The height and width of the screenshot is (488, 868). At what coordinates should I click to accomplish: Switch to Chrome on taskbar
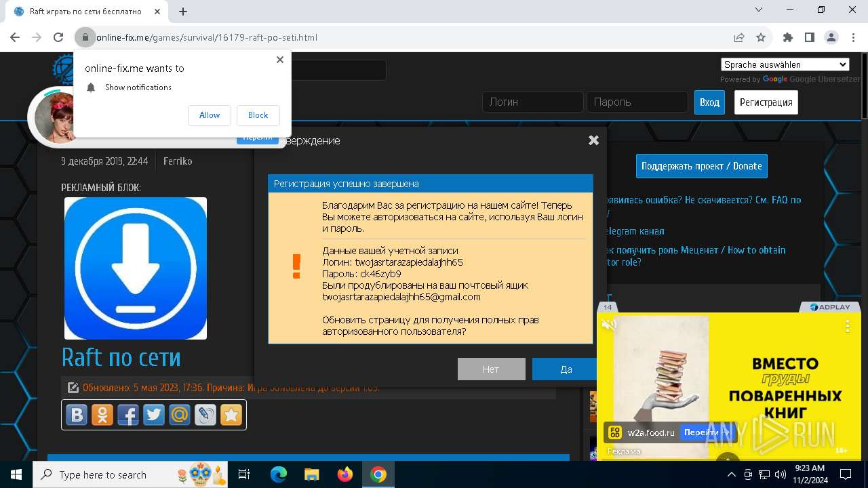coord(378,474)
